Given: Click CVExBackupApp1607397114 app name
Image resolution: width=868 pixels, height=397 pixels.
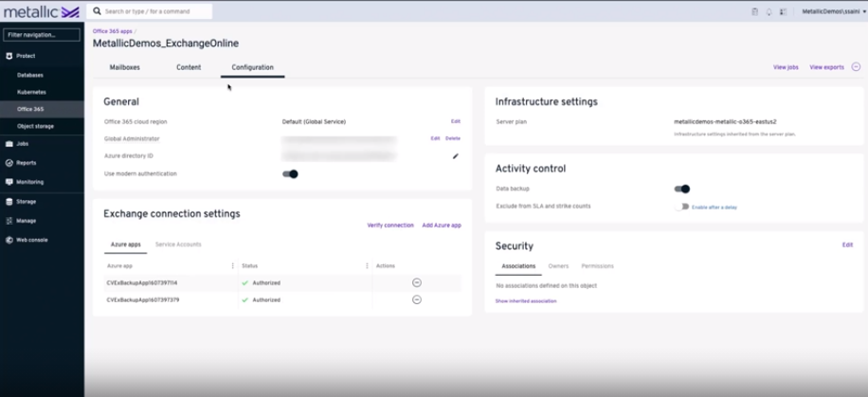Looking at the screenshot, I should click(142, 283).
